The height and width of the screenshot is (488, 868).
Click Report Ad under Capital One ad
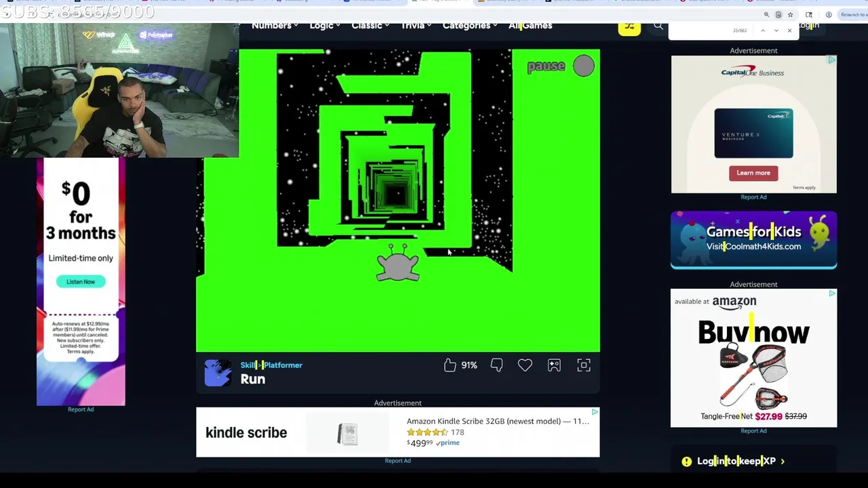(x=753, y=197)
